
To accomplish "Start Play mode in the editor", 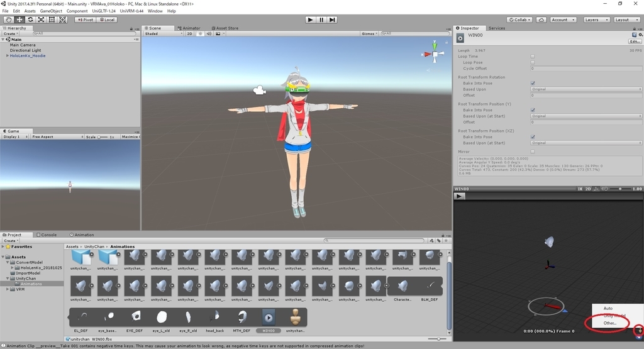I will (x=311, y=19).
